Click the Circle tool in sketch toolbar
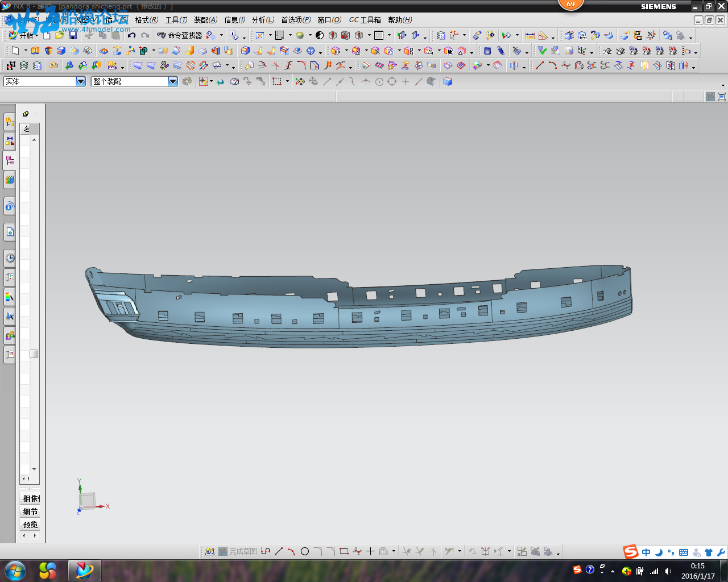Viewport: 728px width, 582px height. pos(305,551)
